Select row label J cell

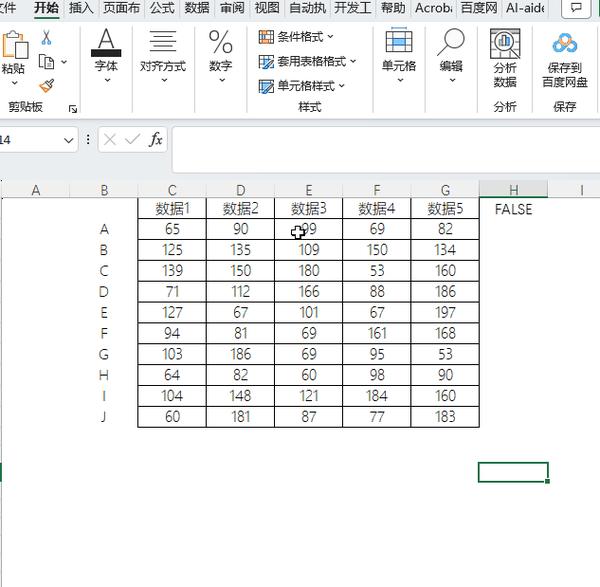pyautogui.click(x=104, y=417)
